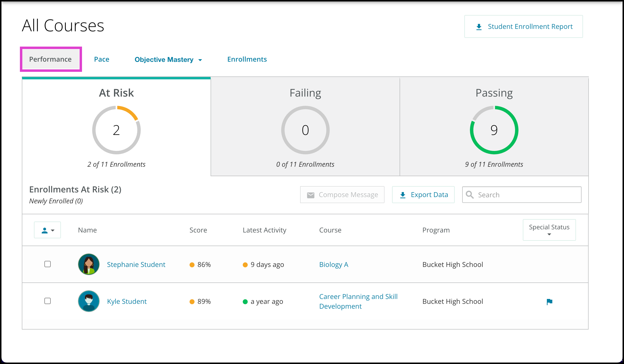Image resolution: width=624 pixels, height=364 pixels.
Task: Select the Failing summary card
Action: pyautogui.click(x=305, y=126)
